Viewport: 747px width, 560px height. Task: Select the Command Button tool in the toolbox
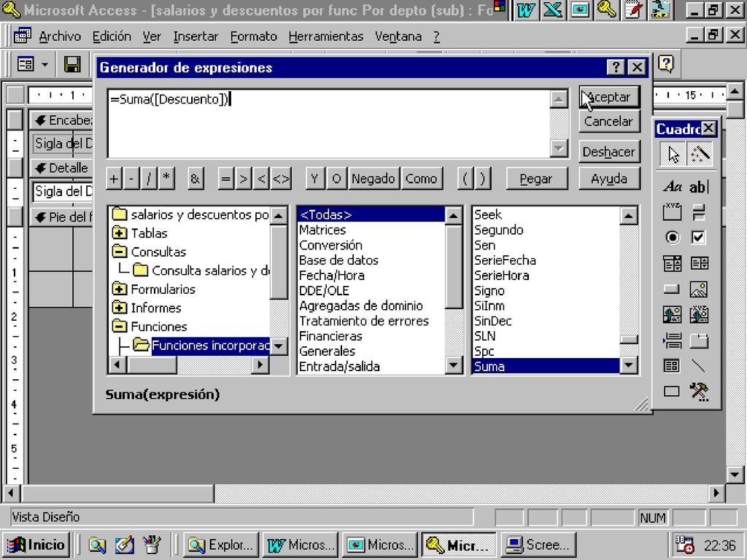[672, 289]
